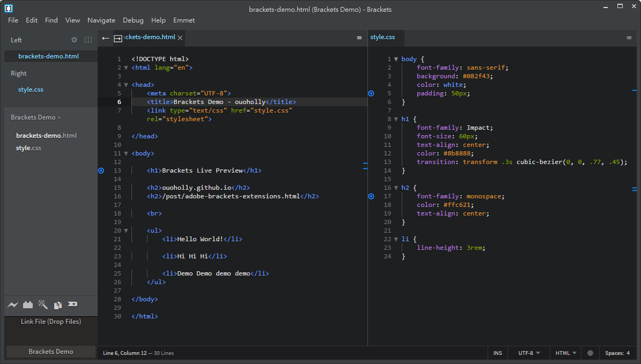This screenshot has height=364, width=641.
Task: Click the split view layout icon
Action: click(89, 40)
